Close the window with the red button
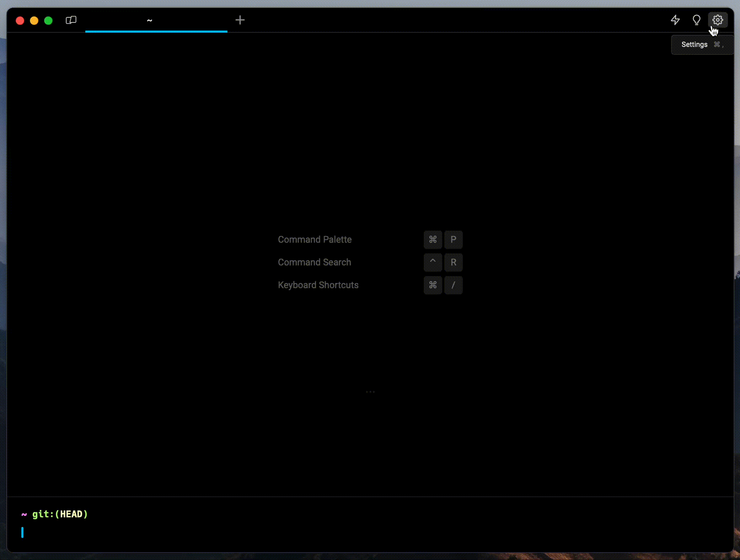This screenshot has height=560, width=740. click(x=20, y=21)
